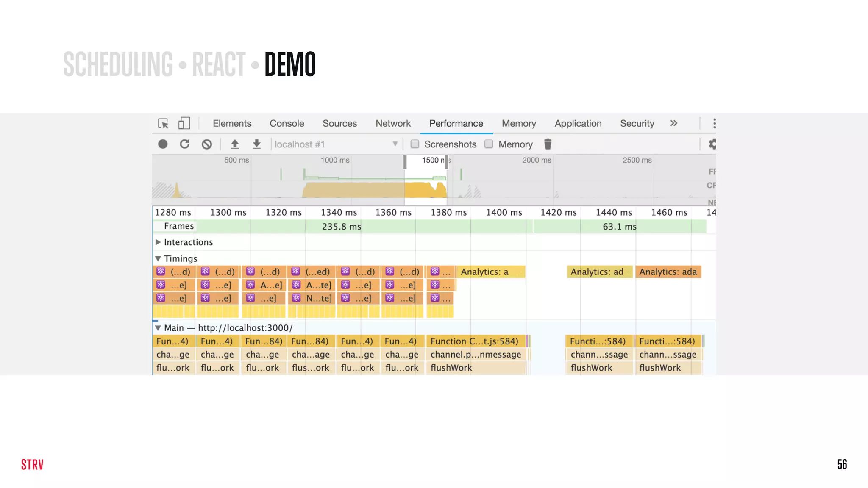Screen dimensions: 868x488
Task: Select the 'channel.p...nmessage' flame entry
Action: (x=476, y=355)
